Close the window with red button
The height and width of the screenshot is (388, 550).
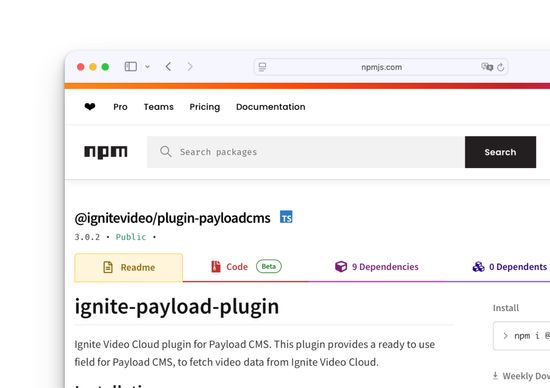pyautogui.click(x=80, y=67)
